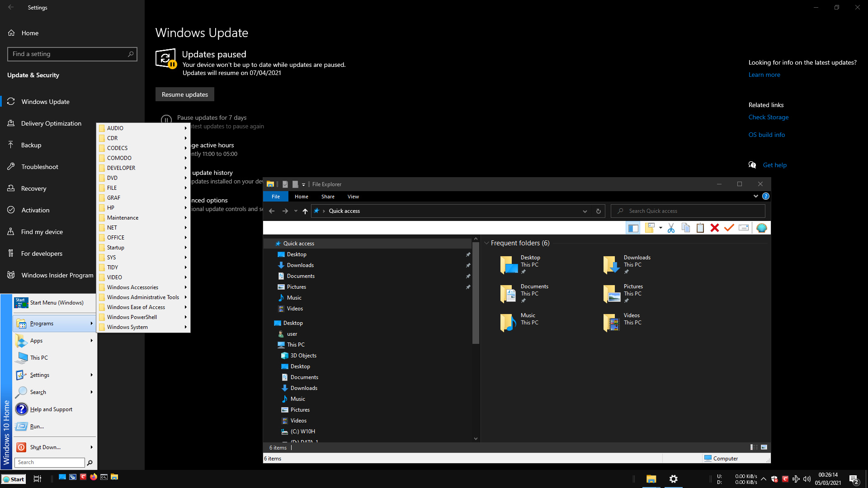Open Task View on taskbar
868x488 pixels.
pyautogui.click(x=38, y=479)
